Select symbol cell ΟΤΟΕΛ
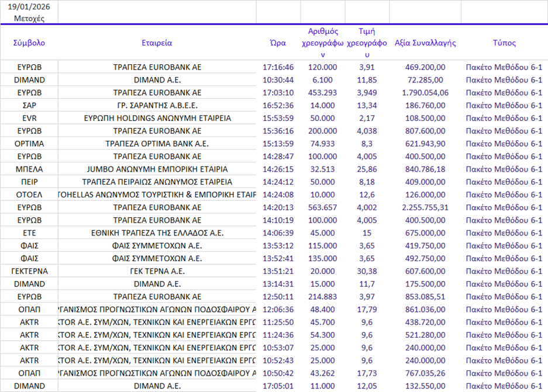Screen dimensions: 548x392 click(x=29, y=195)
